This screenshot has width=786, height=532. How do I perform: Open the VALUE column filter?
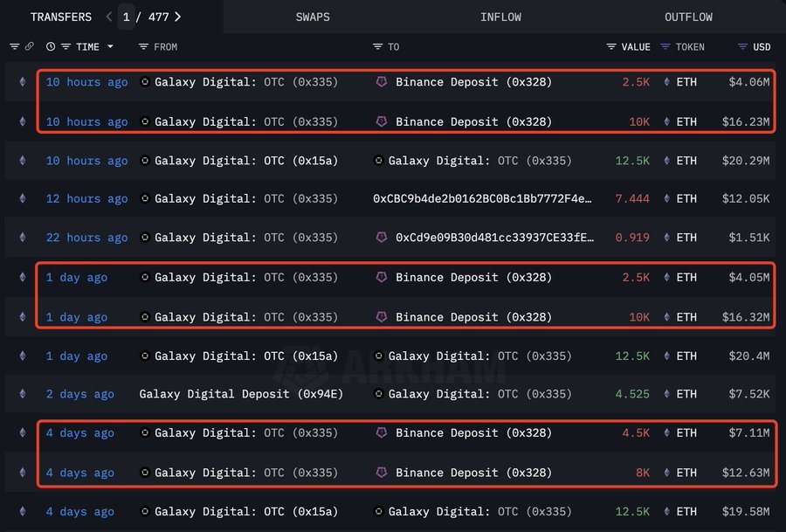611,46
